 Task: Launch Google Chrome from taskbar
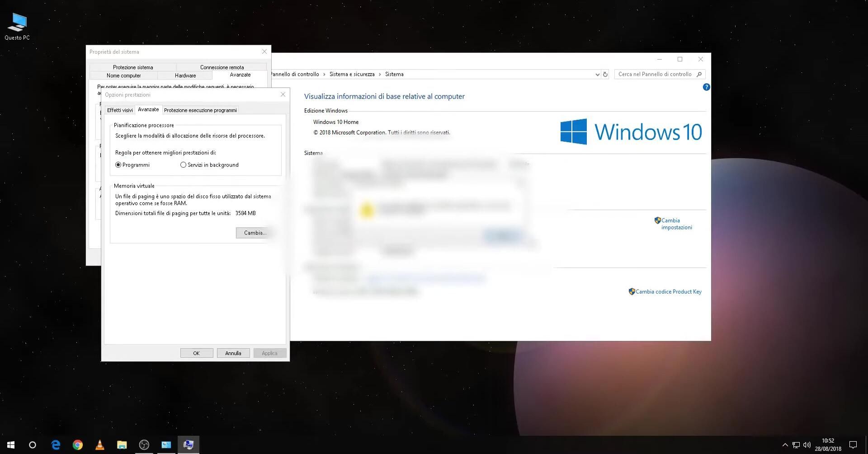(x=78, y=445)
